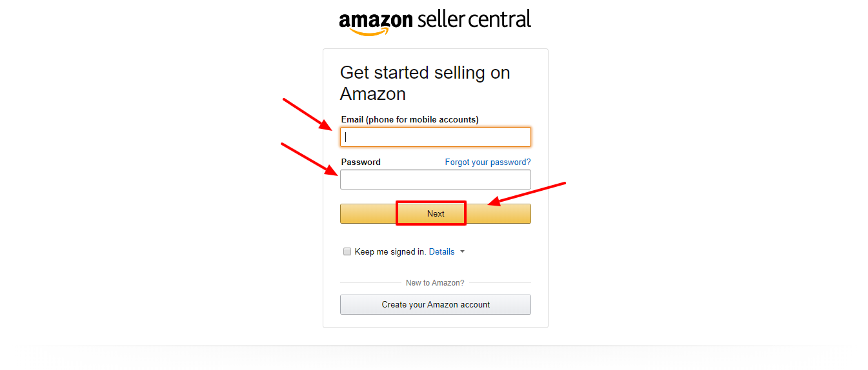Click the Amazon Seller Central logo
This screenshot has width=868, height=370.
click(x=435, y=22)
